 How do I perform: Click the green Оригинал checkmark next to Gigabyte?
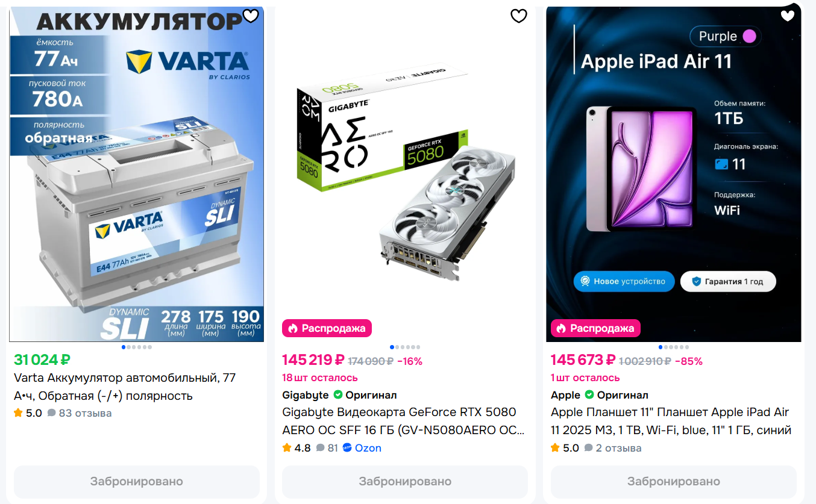pos(338,395)
